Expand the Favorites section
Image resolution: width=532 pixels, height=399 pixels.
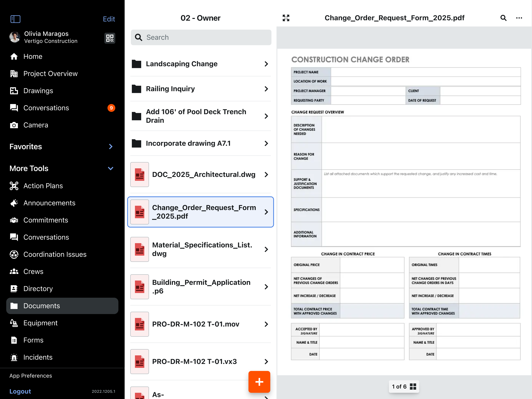point(110,146)
